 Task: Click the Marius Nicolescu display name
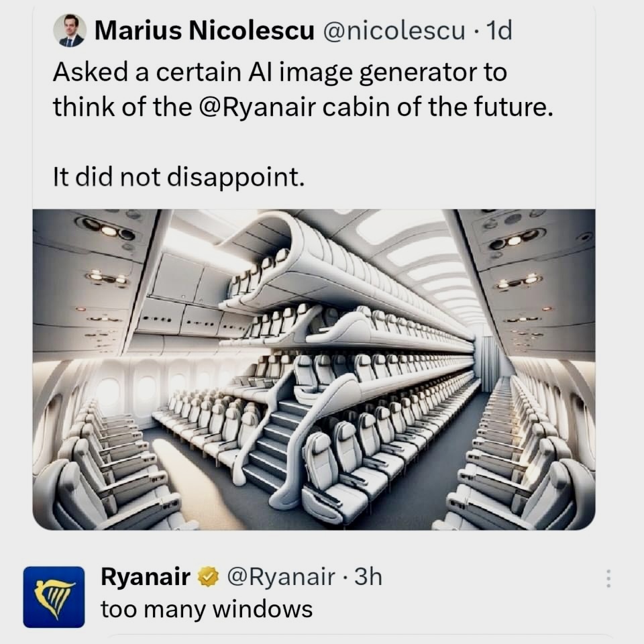click(204, 31)
